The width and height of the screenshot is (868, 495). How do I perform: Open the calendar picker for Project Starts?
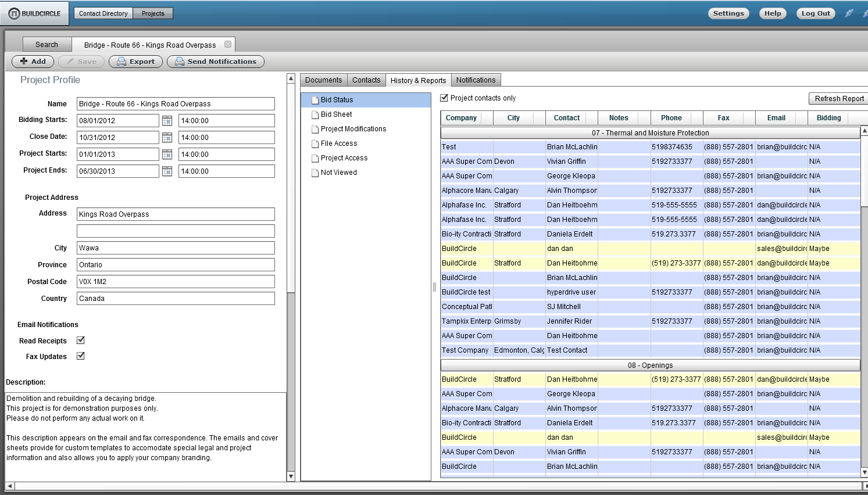tap(167, 155)
